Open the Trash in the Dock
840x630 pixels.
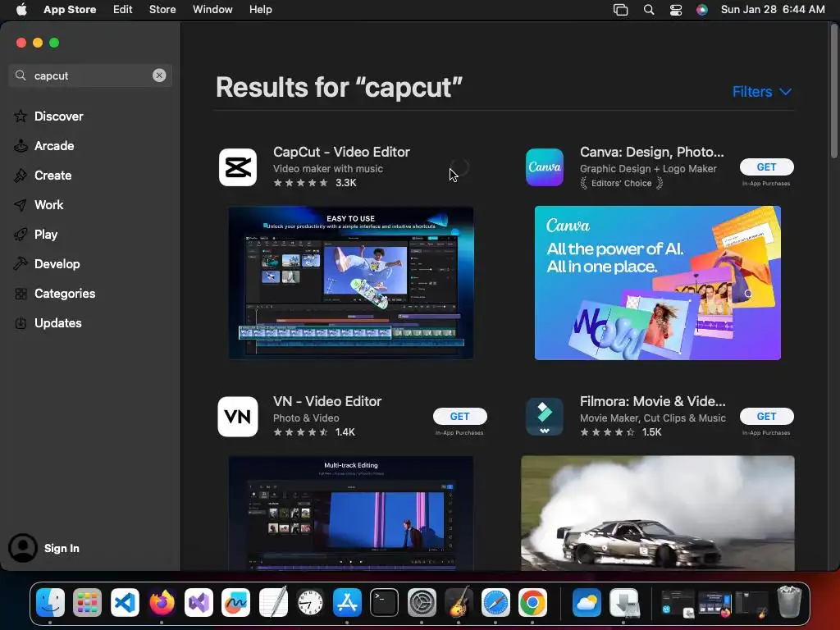(789, 602)
